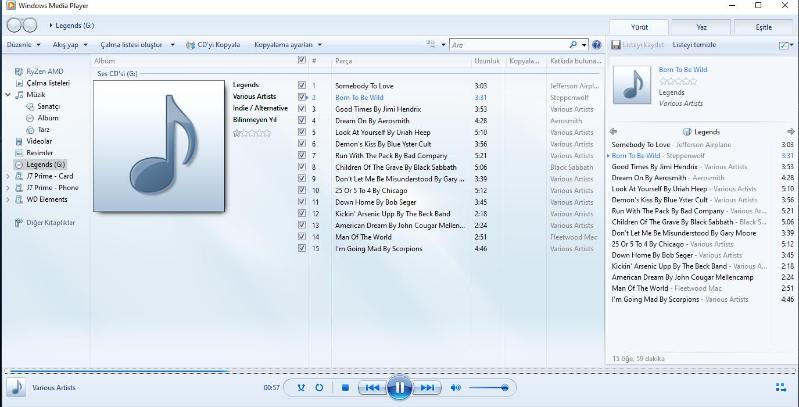Image resolution: width=799 pixels, height=407 pixels.
Task: Click the CD'yi Kopyala rip icon
Action: 190,45
